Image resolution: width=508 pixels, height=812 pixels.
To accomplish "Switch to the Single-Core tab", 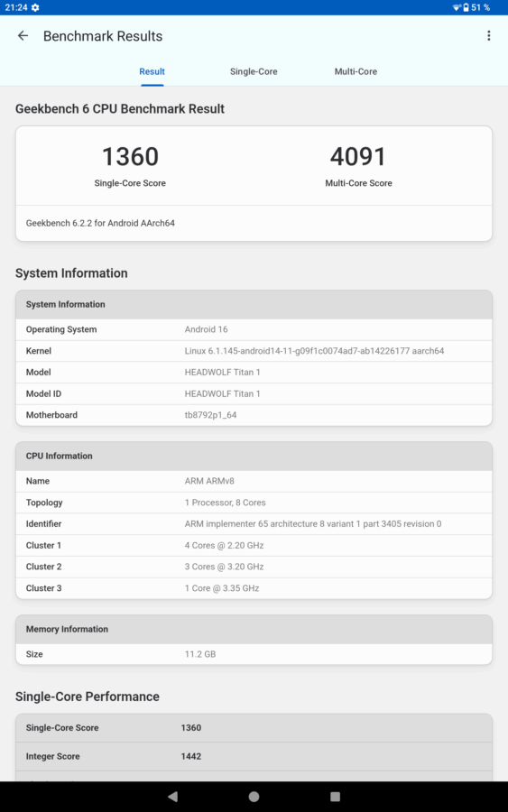I will 254,71.
